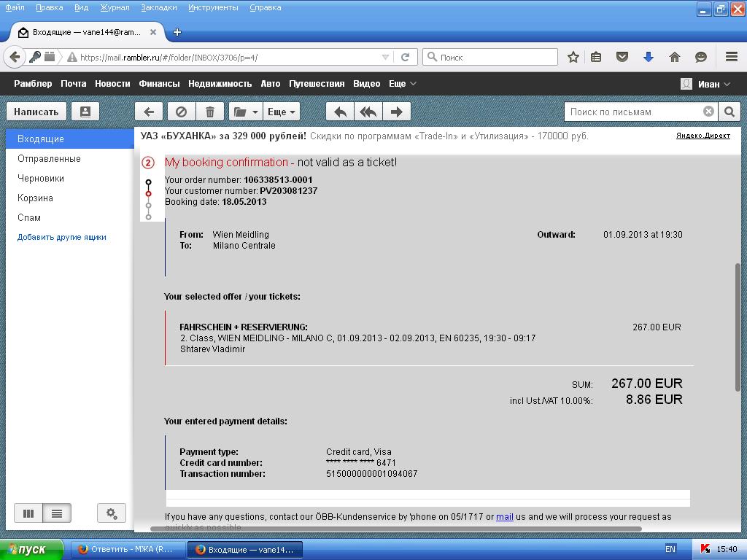Click the horizontal scrollbar under the message

pos(395,529)
